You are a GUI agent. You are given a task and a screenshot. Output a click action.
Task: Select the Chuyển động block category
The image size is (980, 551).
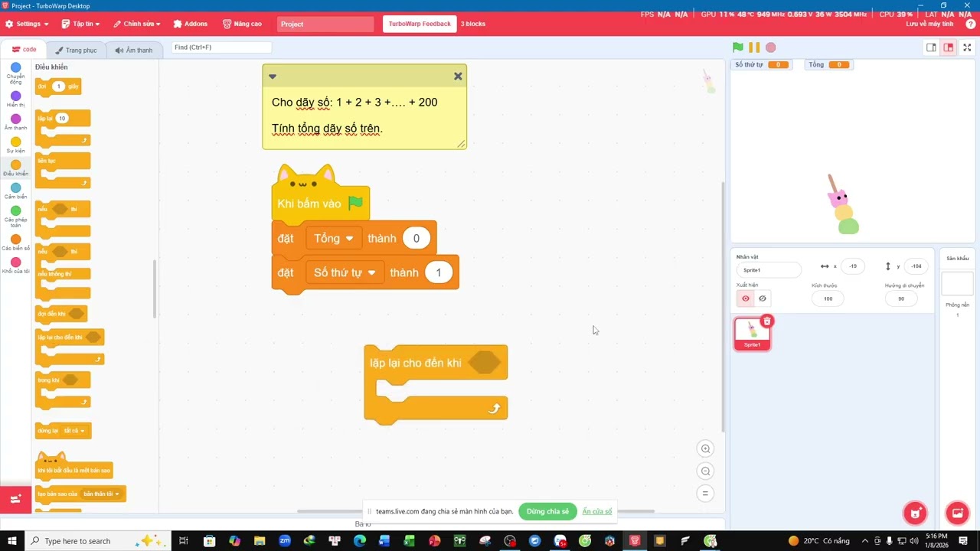[15, 73]
